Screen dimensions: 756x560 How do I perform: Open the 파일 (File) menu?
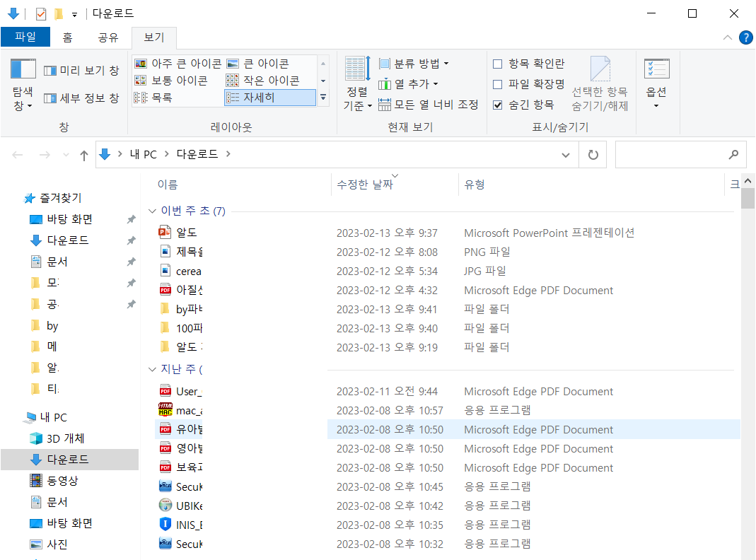[x=25, y=37]
